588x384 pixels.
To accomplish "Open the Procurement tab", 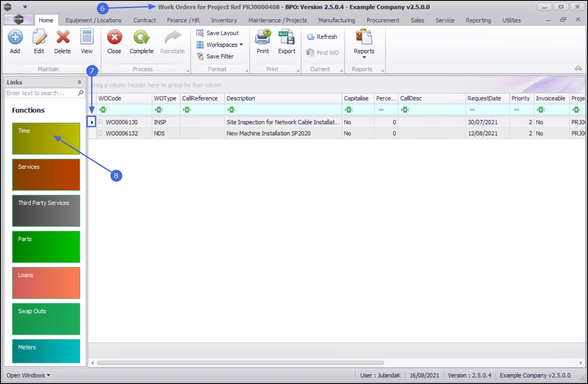I will click(383, 20).
